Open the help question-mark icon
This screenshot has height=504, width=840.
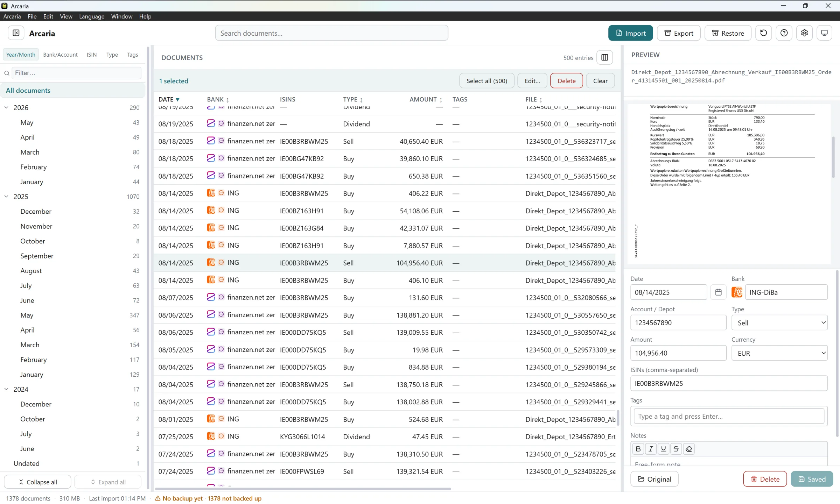(x=784, y=33)
